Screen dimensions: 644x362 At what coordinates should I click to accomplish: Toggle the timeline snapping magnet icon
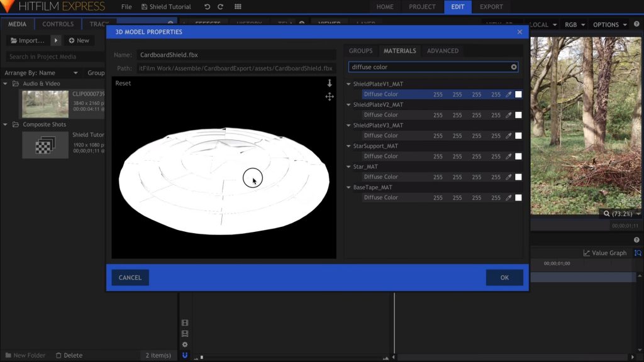click(x=185, y=355)
